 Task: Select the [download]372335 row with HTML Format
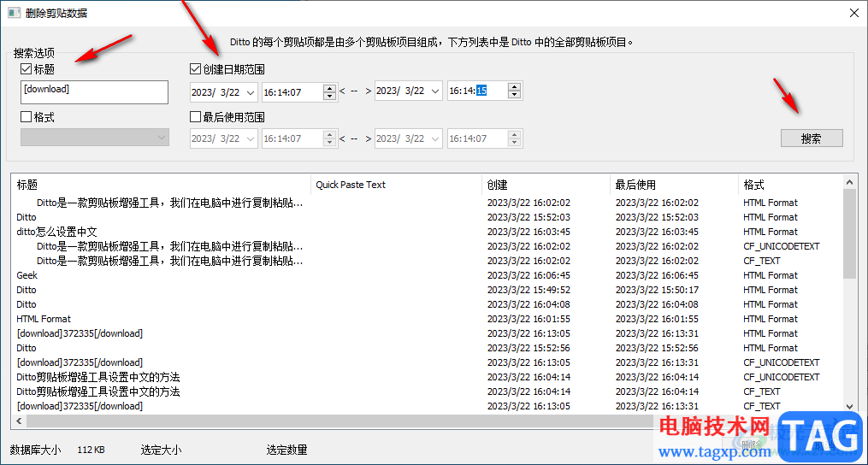pyautogui.click(x=427, y=333)
